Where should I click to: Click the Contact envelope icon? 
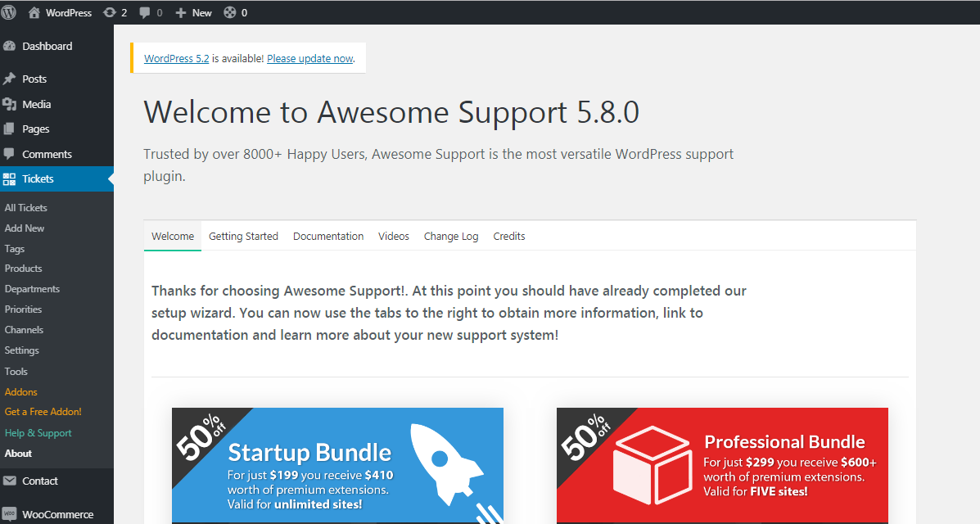tap(9, 481)
